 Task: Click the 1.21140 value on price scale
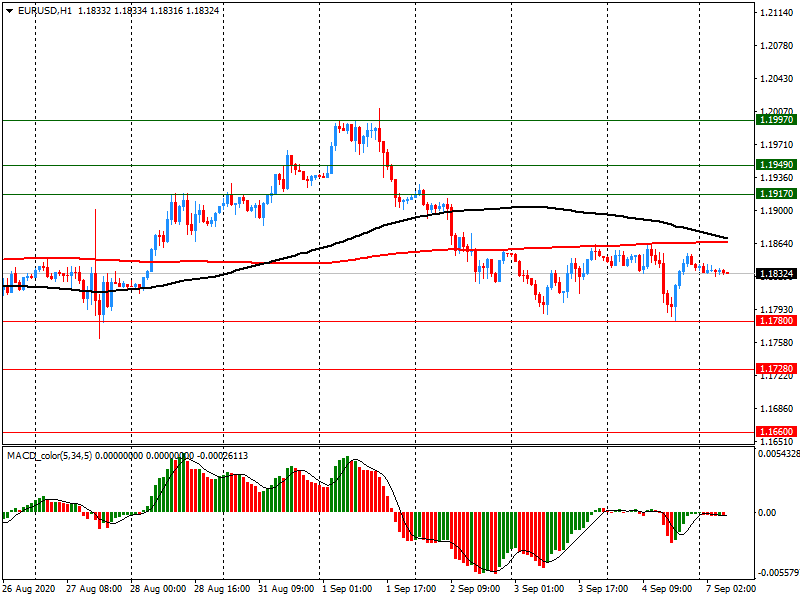pyautogui.click(x=776, y=13)
